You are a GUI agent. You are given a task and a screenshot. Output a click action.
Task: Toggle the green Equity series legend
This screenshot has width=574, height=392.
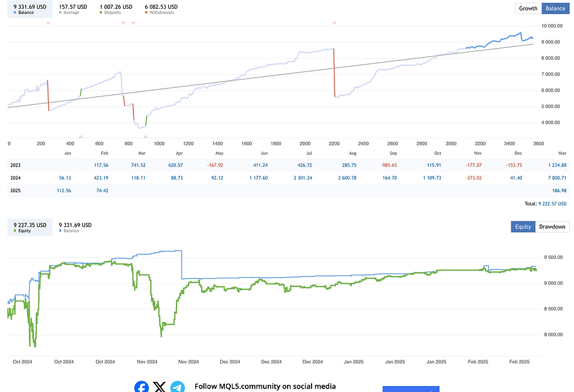(16, 230)
